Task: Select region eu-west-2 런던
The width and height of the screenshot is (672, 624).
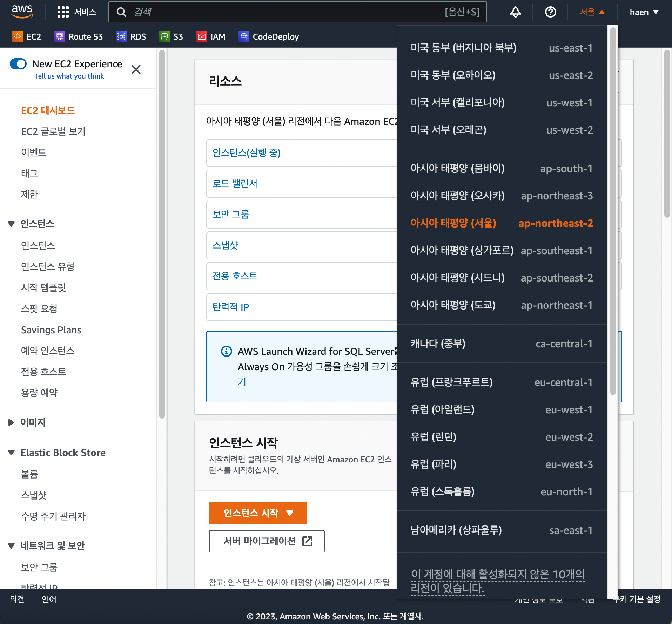Action: pyautogui.click(x=502, y=437)
